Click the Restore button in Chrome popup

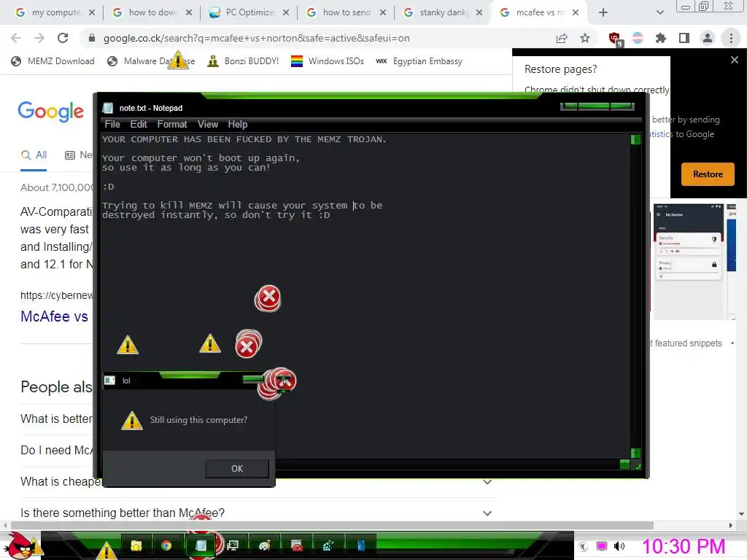click(x=708, y=174)
